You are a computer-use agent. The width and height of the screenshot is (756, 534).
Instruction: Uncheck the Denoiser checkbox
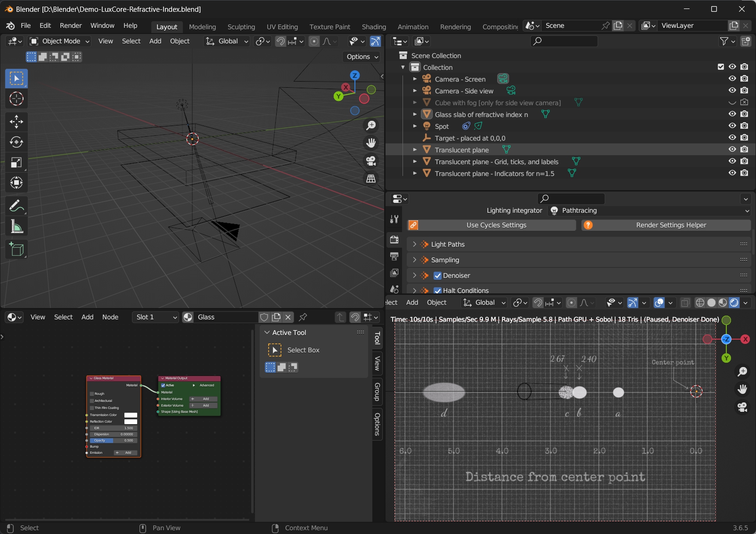tap(437, 275)
